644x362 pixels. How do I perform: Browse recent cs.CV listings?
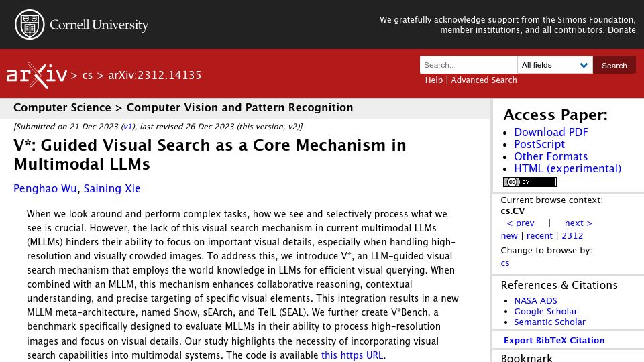coord(539,235)
